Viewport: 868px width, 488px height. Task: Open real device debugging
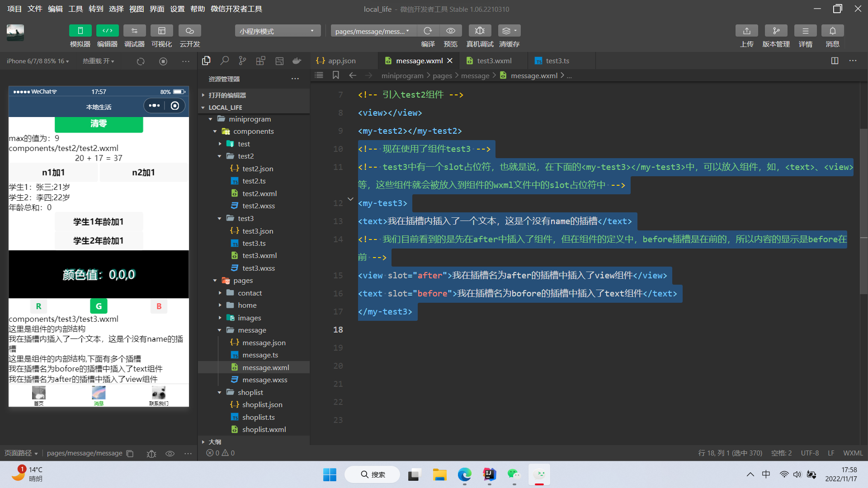pos(480,31)
